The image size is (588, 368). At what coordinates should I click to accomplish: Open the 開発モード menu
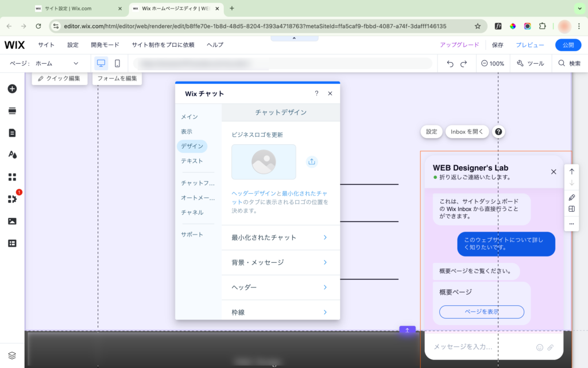(x=105, y=45)
